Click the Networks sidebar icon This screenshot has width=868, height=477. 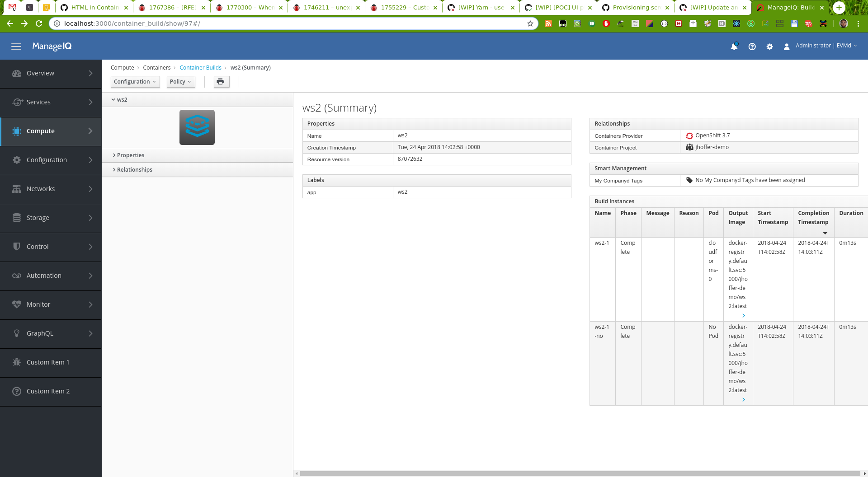click(17, 189)
